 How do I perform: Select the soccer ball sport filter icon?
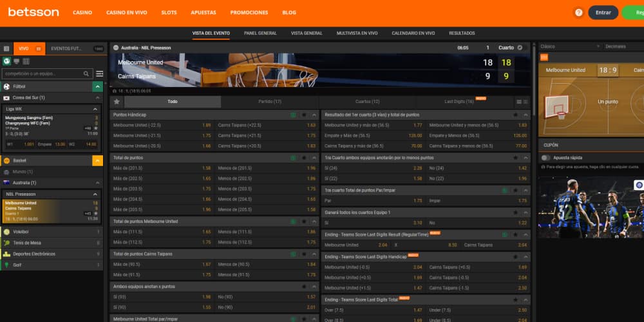[x=6, y=62]
